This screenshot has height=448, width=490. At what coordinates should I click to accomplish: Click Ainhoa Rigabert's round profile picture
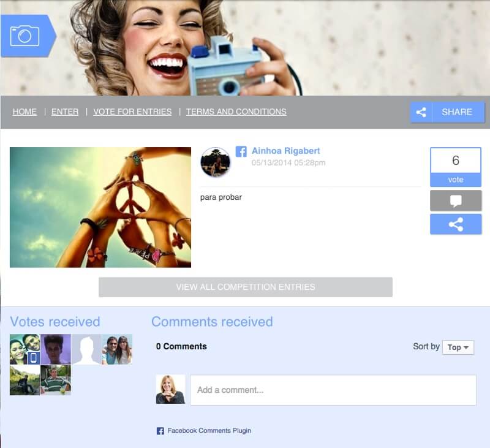point(215,162)
